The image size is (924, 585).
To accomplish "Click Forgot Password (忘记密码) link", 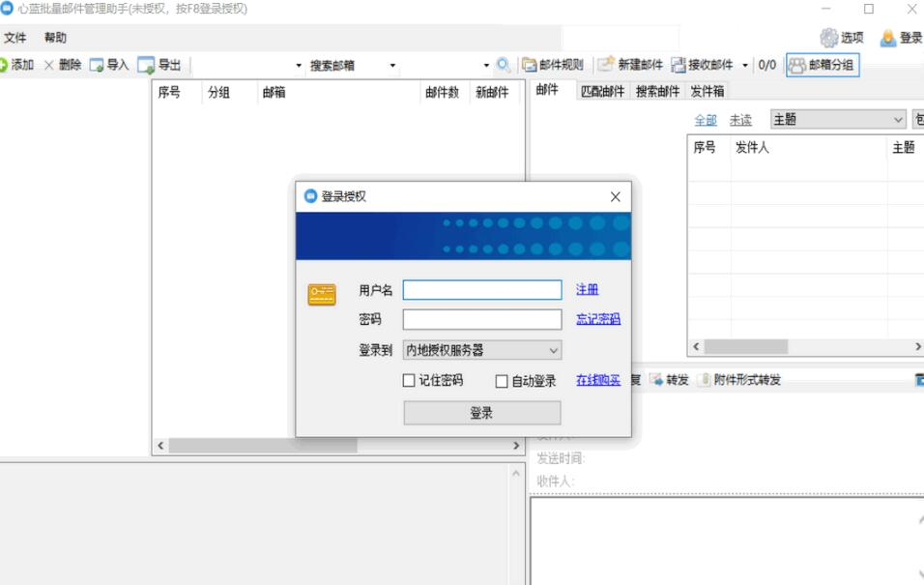I will pos(598,319).
